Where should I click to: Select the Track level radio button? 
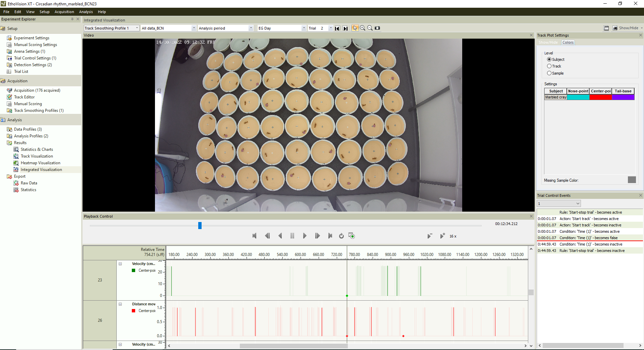[x=549, y=66]
